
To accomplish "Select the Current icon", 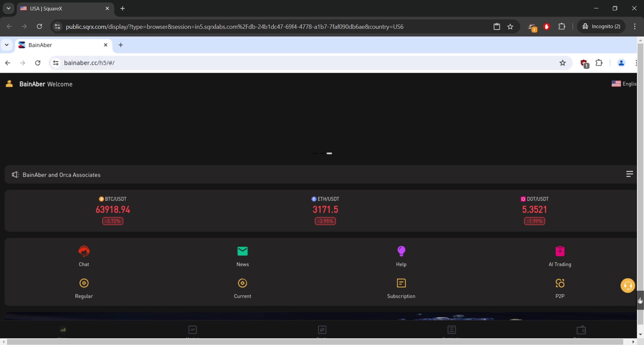I will point(243,283).
